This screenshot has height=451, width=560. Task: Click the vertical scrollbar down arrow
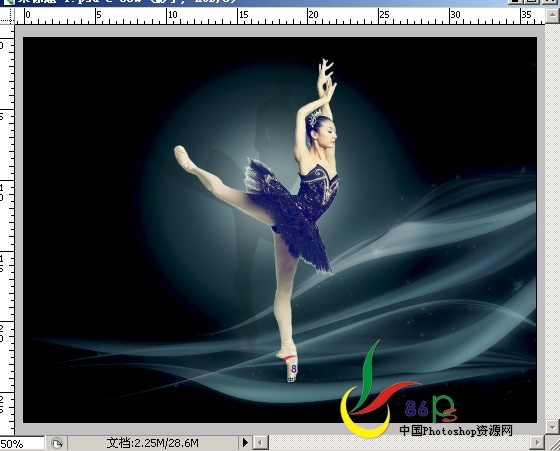[552, 426]
